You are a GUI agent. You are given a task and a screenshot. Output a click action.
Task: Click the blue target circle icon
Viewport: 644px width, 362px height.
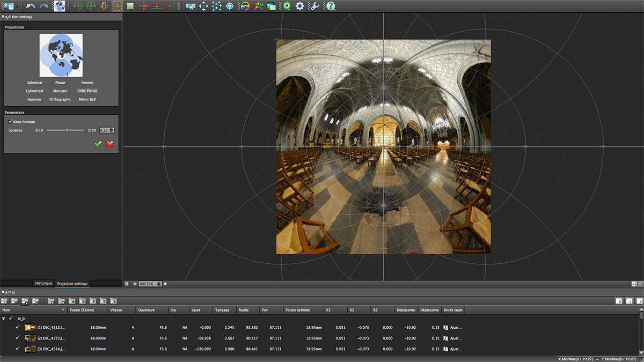pyautogui.click(x=230, y=6)
